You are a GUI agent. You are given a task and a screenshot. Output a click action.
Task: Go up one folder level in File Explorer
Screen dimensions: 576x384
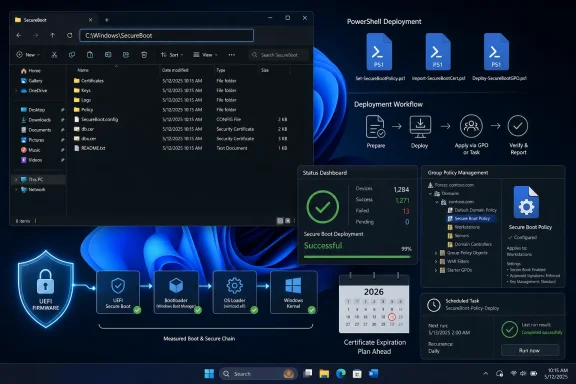tap(53, 35)
